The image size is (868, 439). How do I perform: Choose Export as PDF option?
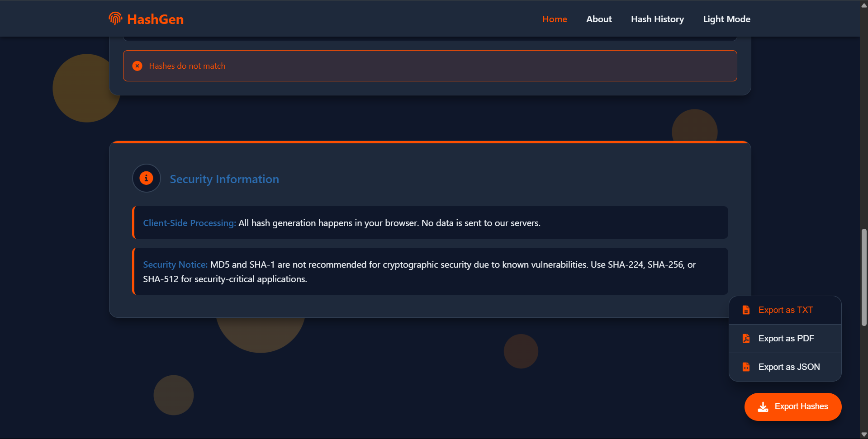[x=785, y=339]
